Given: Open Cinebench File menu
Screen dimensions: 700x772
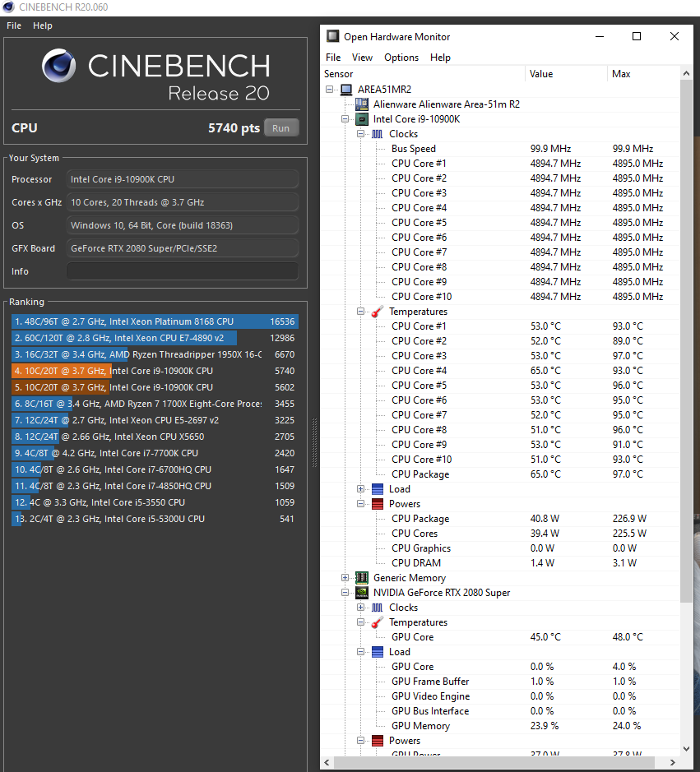Looking at the screenshot, I should tap(14, 25).
